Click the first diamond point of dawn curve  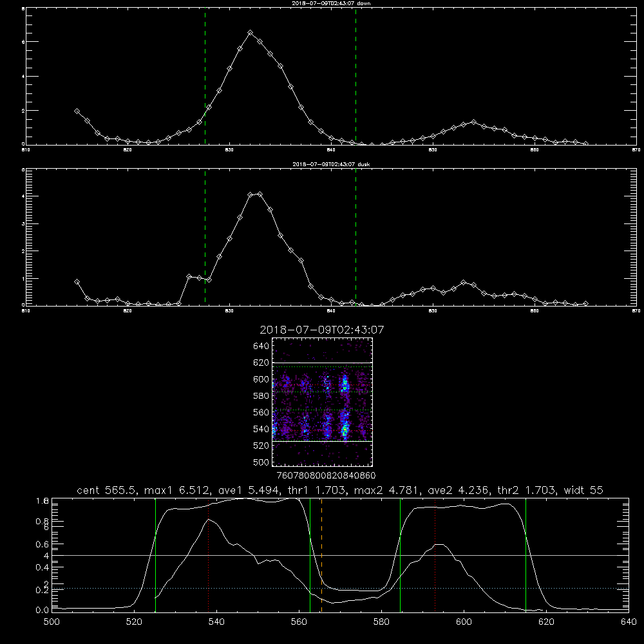tap(77, 111)
